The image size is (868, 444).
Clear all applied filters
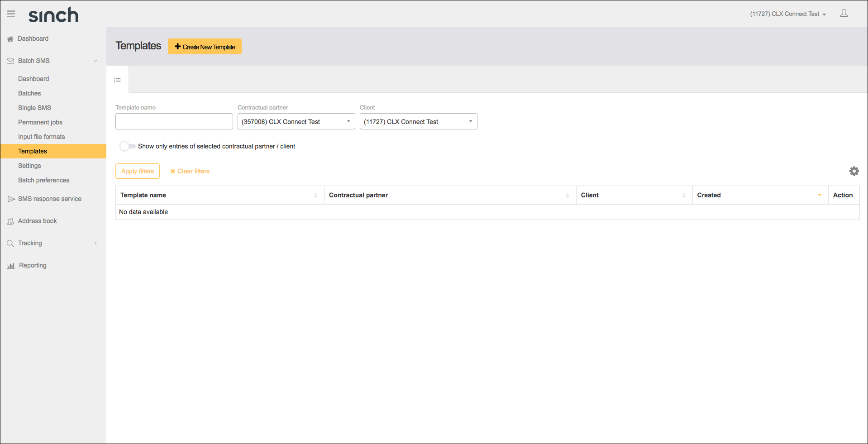[190, 171]
